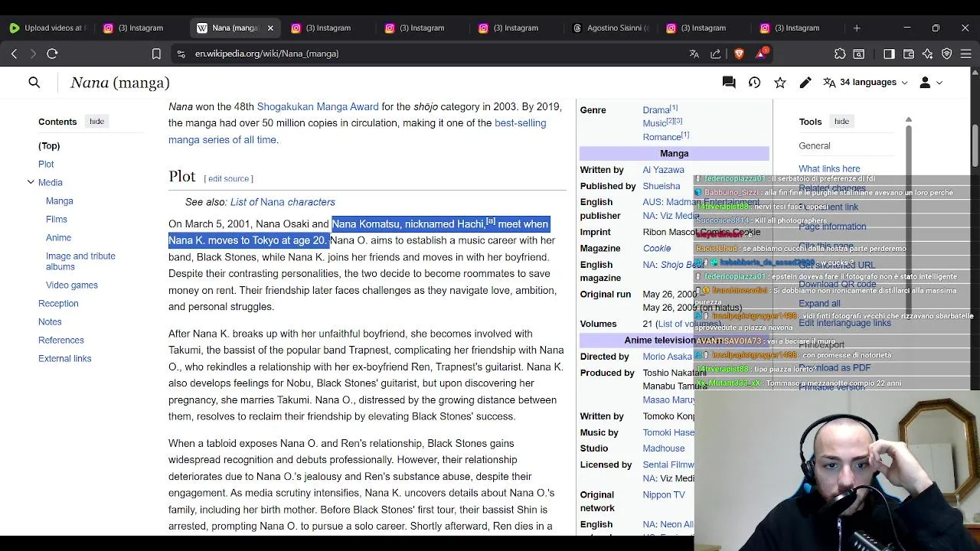Viewport: 980px width, 551px height.
Task: Go back to the previous page
Action: click(14, 54)
